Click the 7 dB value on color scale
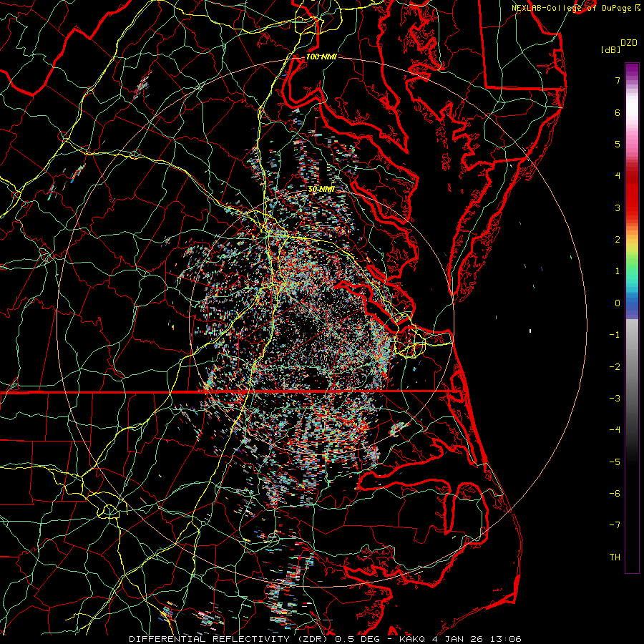Screen dimensions: 644x644 tap(618, 80)
